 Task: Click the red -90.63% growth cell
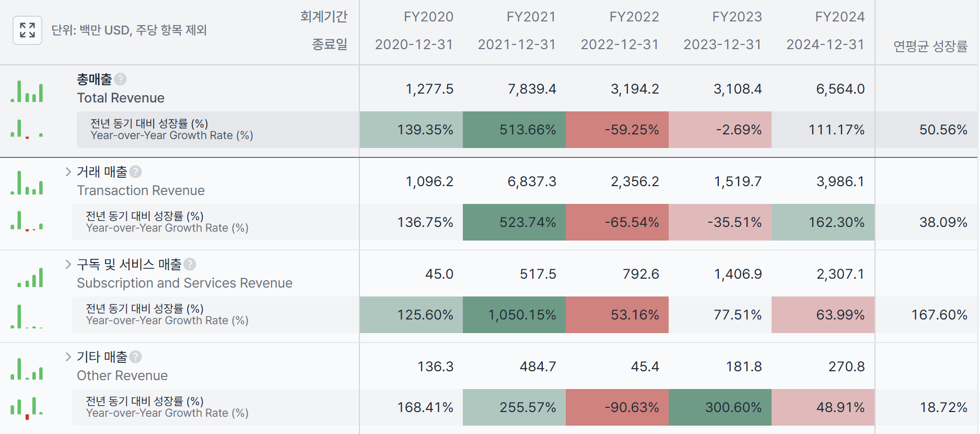click(617, 407)
